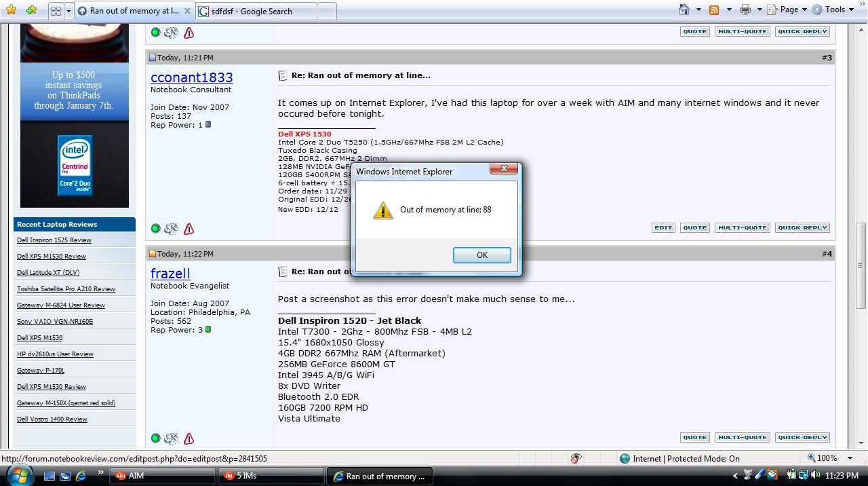This screenshot has height=486, width=868.
Task: Open cconant1833 user profile
Action: [191, 77]
